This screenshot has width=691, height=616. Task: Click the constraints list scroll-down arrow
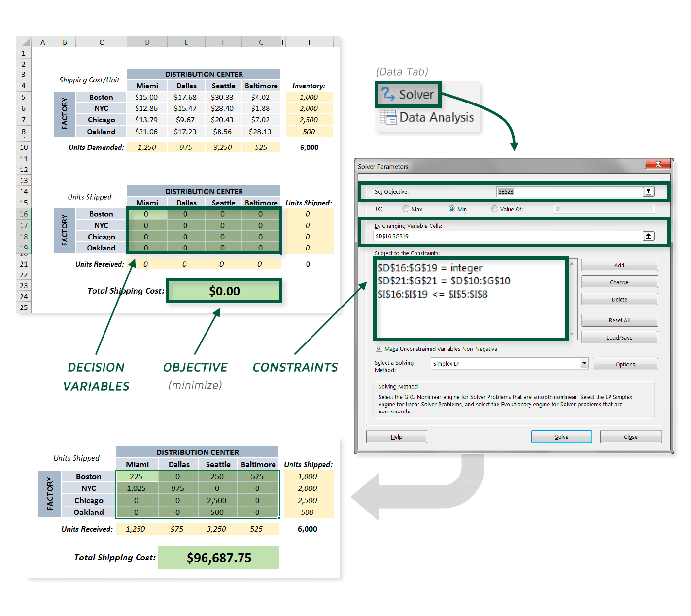[572, 335]
